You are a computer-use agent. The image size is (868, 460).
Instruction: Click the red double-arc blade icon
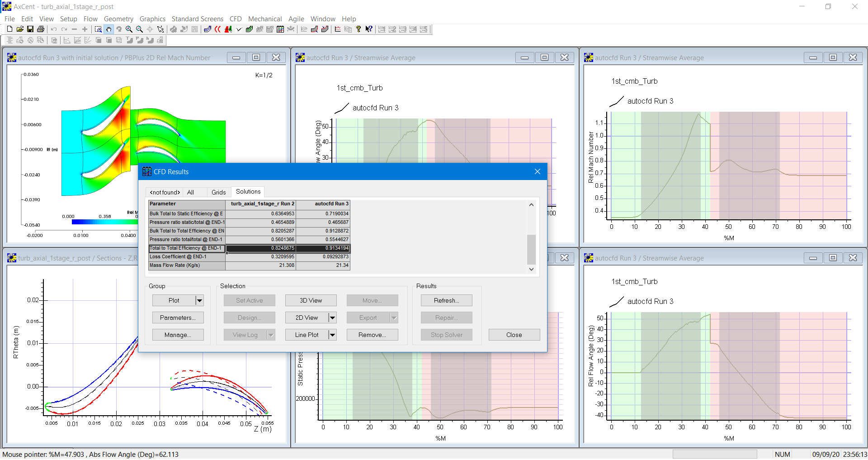pyautogui.click(x=218, y=29)
